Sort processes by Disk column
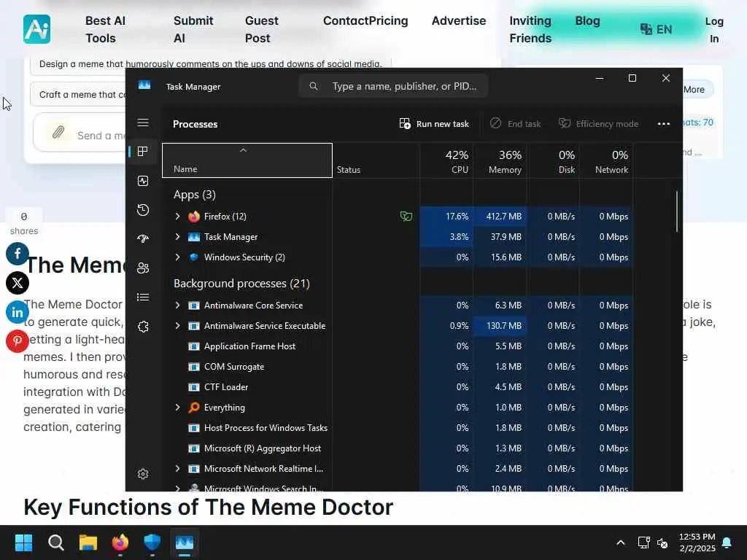The image size is (747, 560). point(554,160)
